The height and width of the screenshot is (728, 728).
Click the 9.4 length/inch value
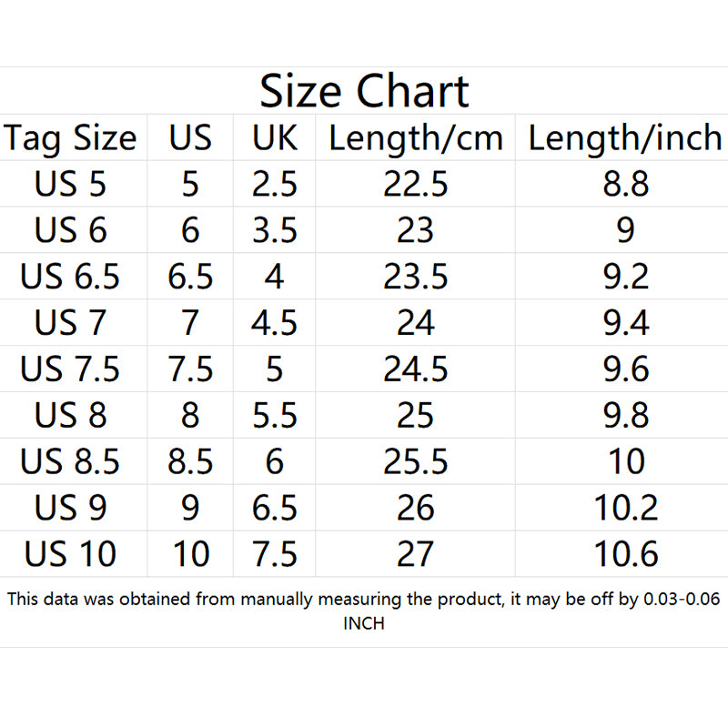[x=625, y=323]
